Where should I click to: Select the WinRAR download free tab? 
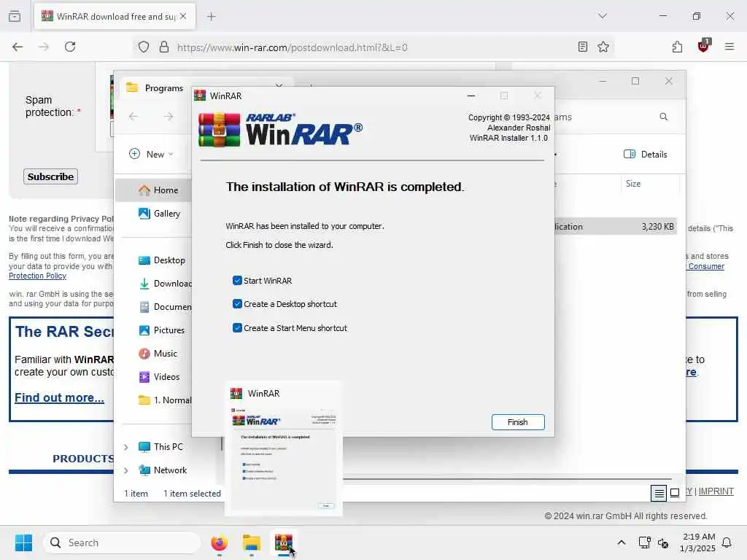pos(115,17)
